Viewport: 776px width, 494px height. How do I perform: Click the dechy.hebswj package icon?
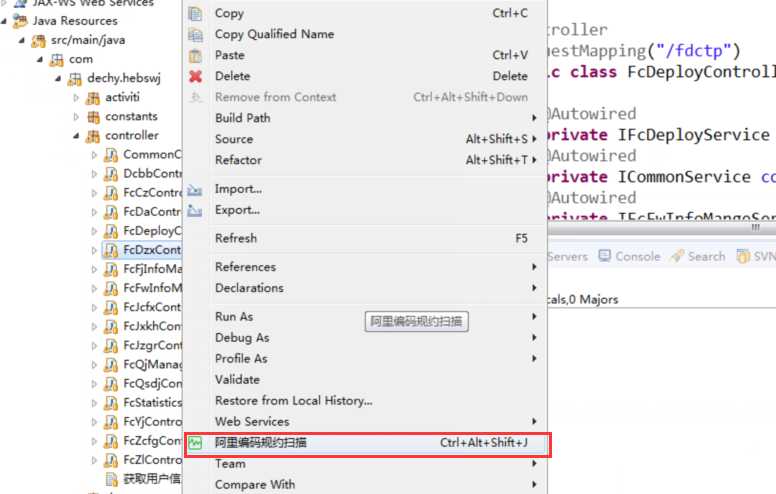coord(75,79)
